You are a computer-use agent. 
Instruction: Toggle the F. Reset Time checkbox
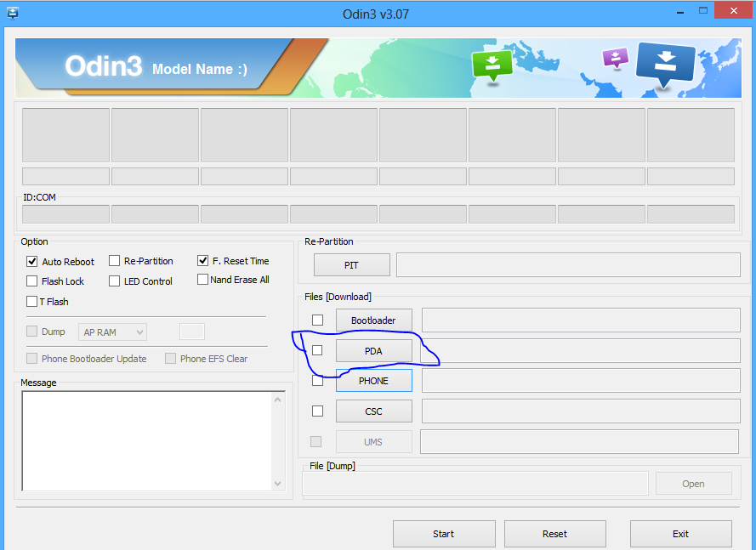coord(202,261)
